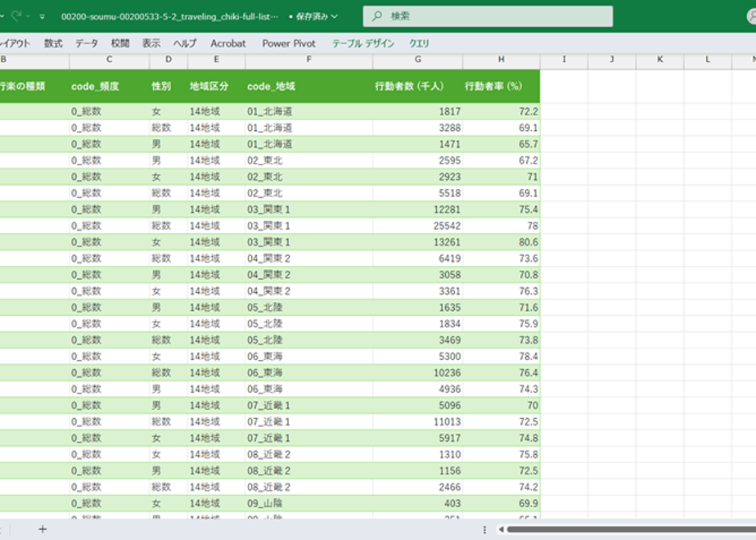Select cell with value 1817
756x540 pixels.
(417, 111)
